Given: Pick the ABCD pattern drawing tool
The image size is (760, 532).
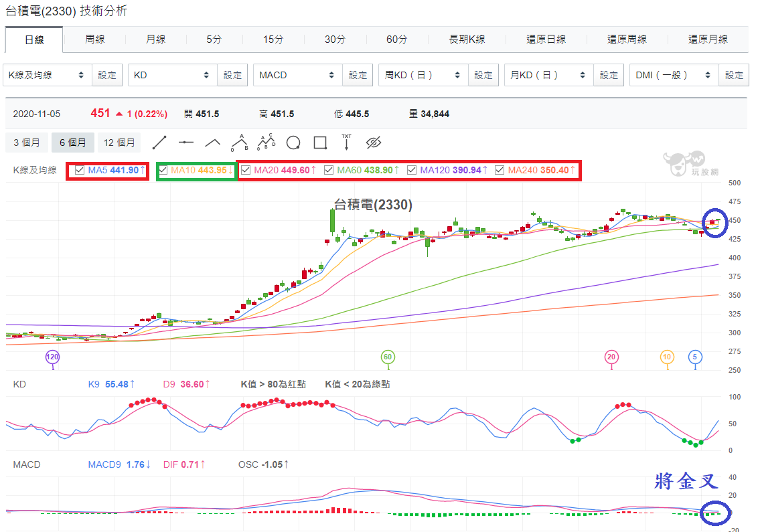Looking at the screenshot, I should coord(266,142).
